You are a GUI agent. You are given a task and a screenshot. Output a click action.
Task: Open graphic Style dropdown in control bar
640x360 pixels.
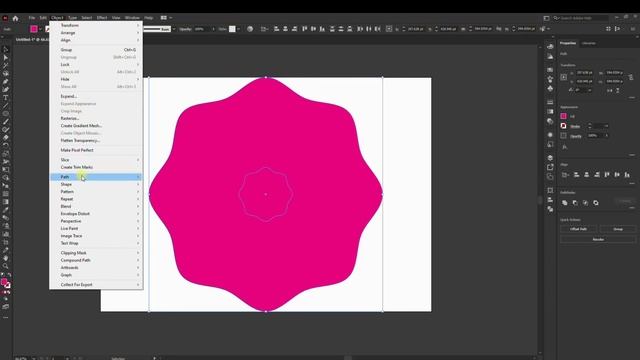point(238,29)
